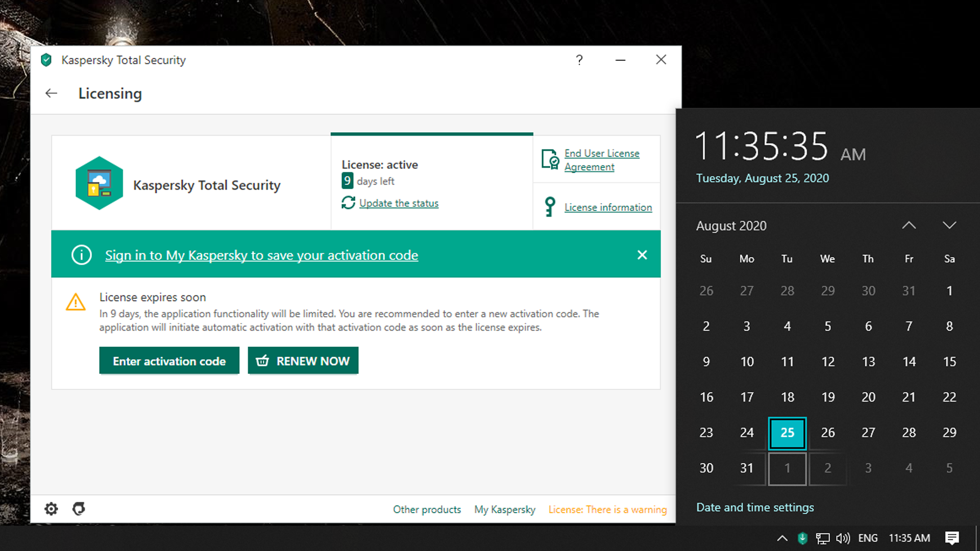Click the refresh icon beside Update the status

[348, 203]
